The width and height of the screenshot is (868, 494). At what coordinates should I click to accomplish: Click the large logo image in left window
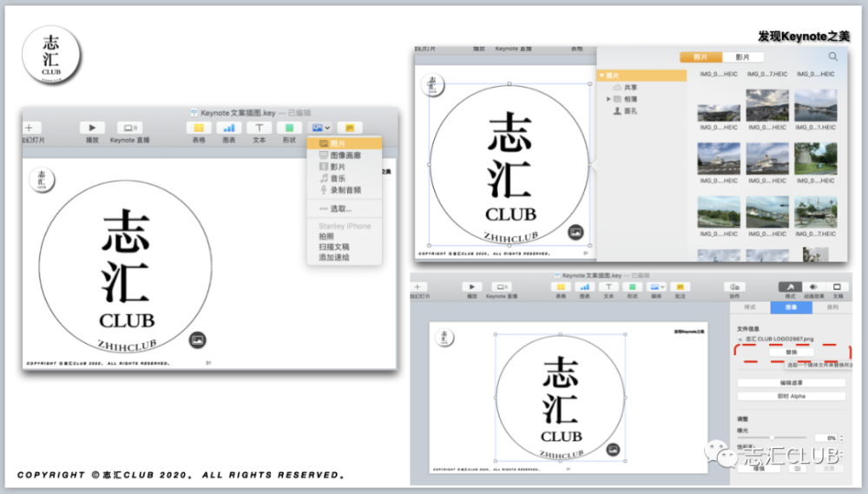point(126,267)
